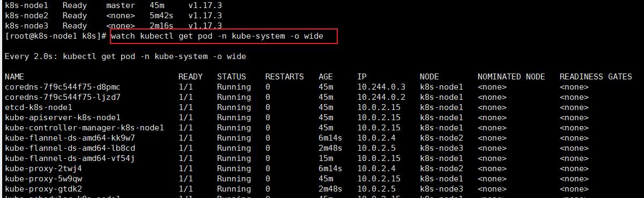Click the 6m14s age of kube-proxy-2twj4
This screenshot has width=644, height=198.
[x=330, y=168]
